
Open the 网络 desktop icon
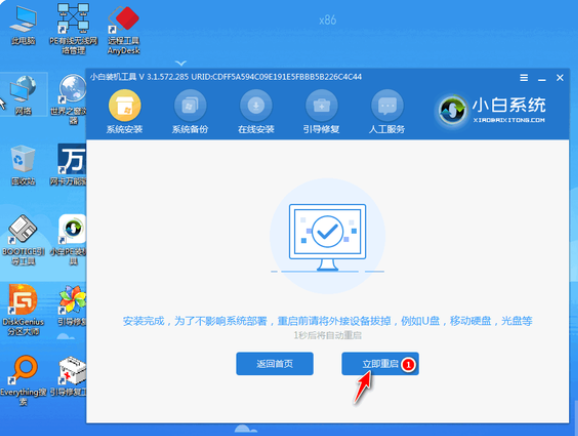(23, 95)
